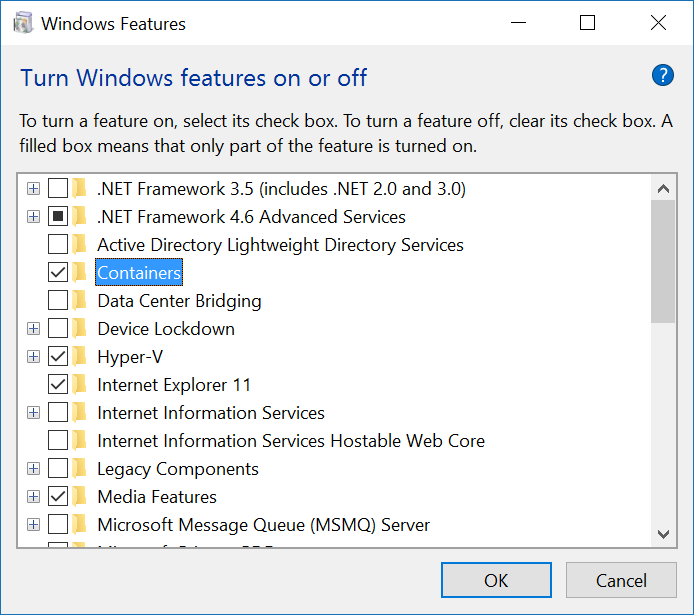
Task: Select Data Center Bridging label
Action: [179, 300]
